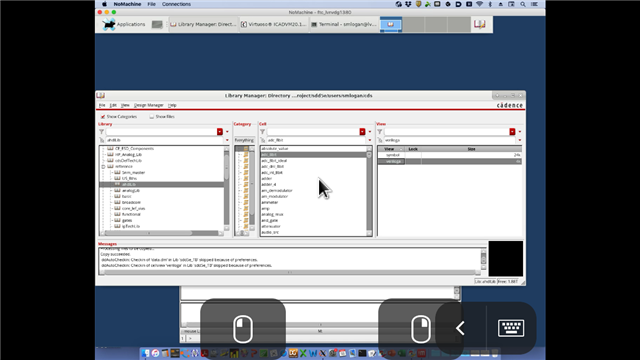Screen dimensions: 640x360
Task: Click the Cell filter funnel icon
Action: coord(262,132)
